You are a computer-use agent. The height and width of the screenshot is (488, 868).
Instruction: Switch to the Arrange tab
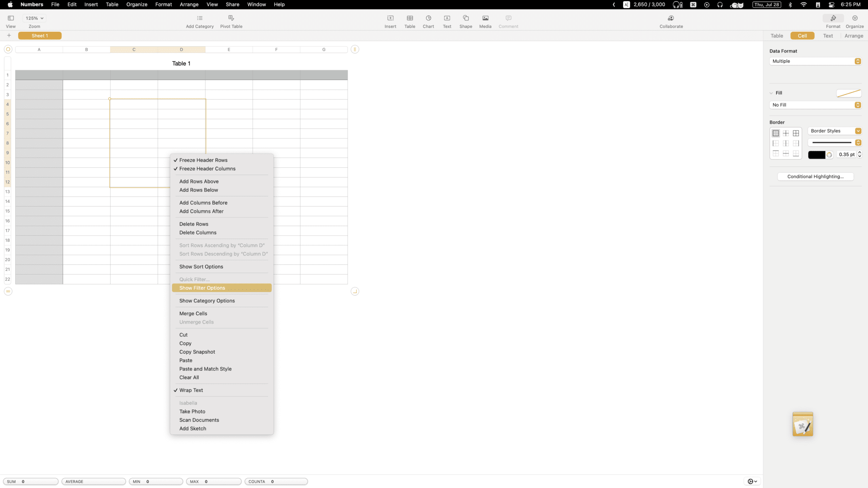pos(854,36)
